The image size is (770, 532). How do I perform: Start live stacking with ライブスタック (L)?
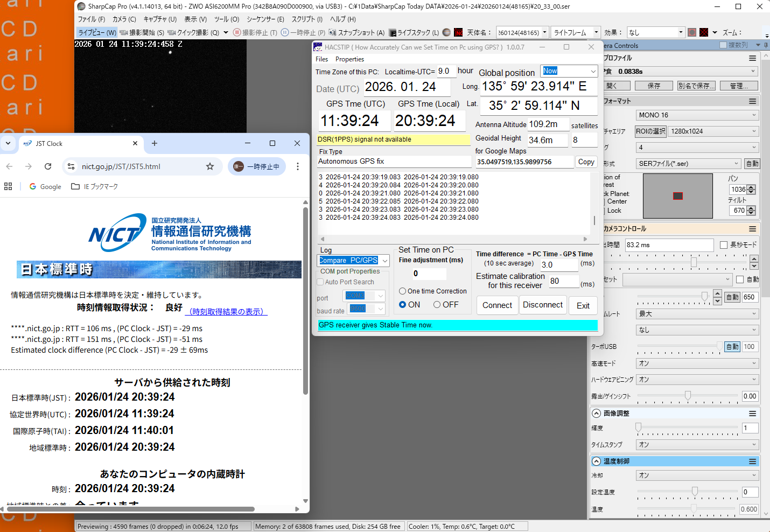pos(414,32)
